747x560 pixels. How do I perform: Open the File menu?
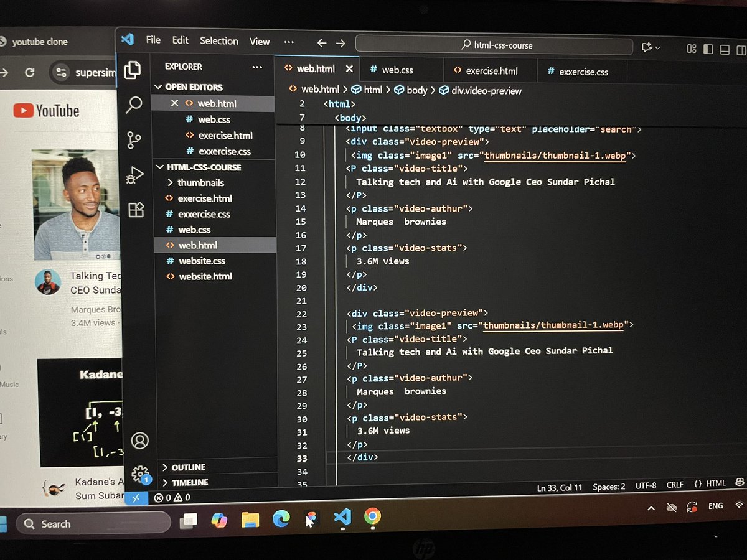(153, 40)
